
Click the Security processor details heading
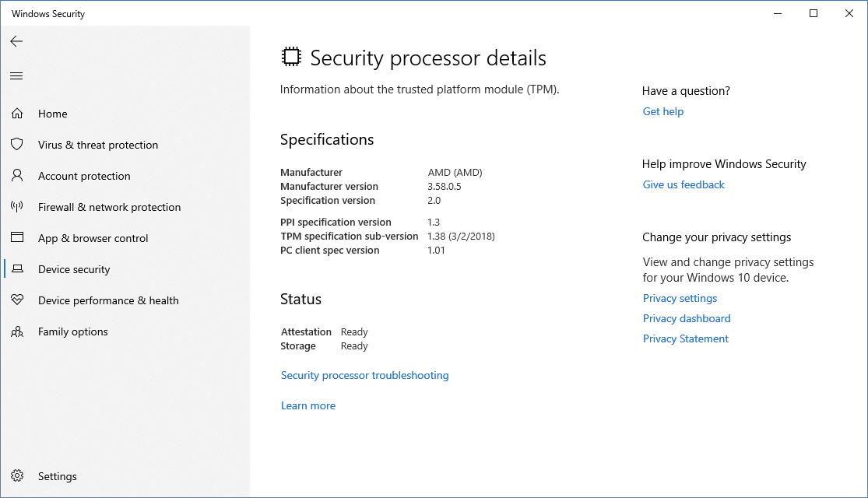(428, 58)
